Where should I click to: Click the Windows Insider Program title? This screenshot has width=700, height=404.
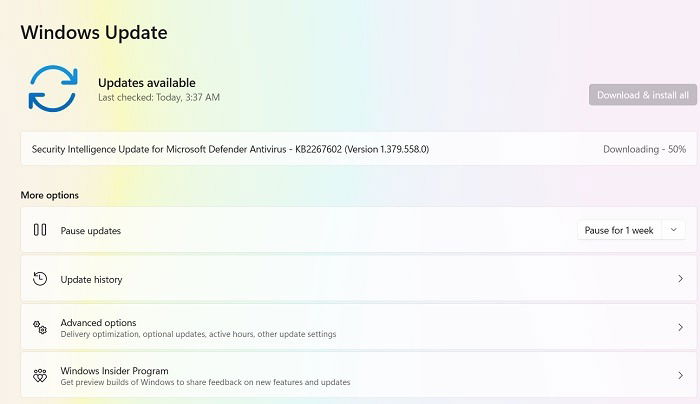[x=114, y=371]
